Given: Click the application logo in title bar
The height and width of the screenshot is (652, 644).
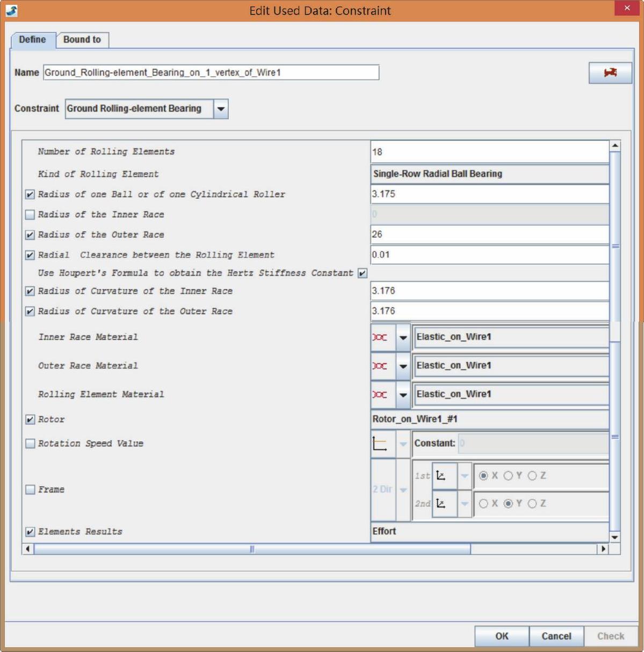Looking at the screenshot, I should [12, 10].
